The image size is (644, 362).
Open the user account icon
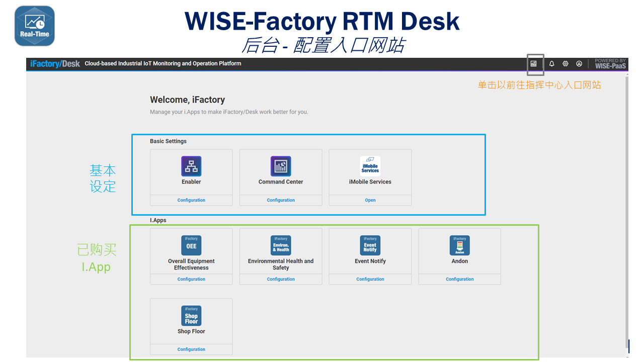point(579,64)
